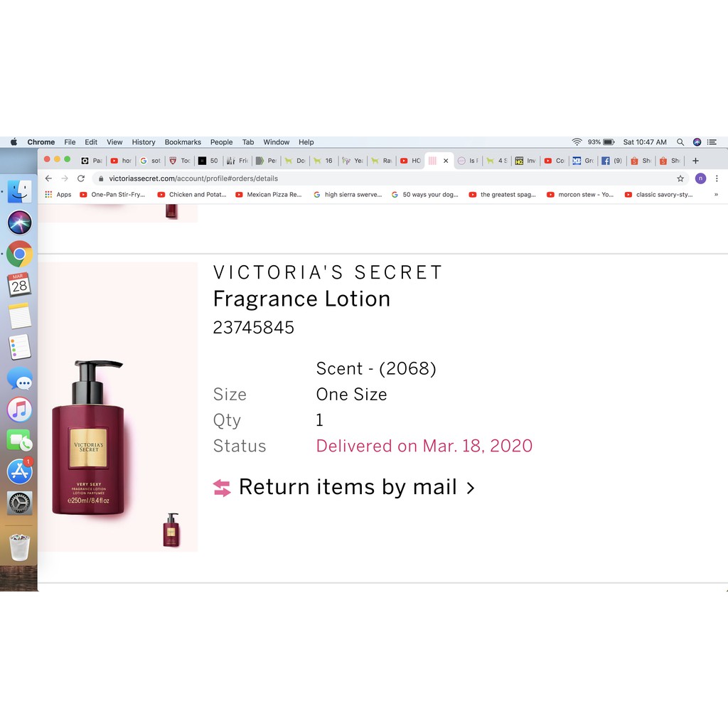
Task: Open a new tab with plus button
Action: tap(695, 161)
